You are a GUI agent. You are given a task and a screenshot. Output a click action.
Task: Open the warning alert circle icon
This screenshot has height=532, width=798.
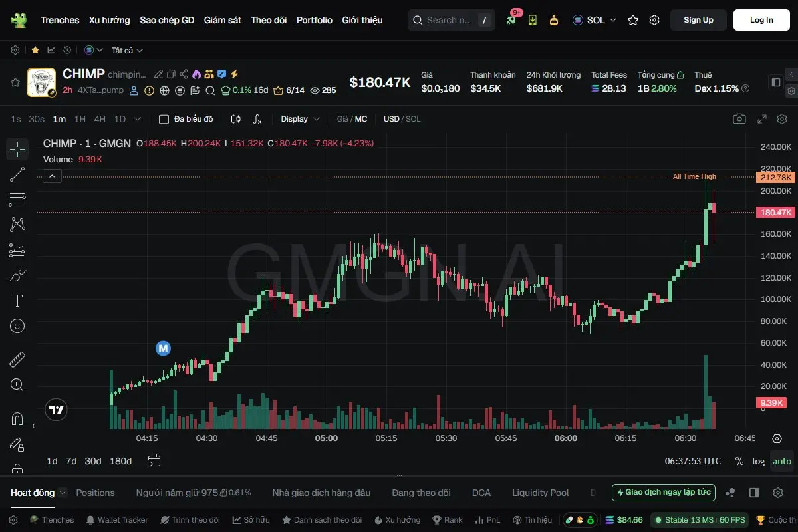(x=150, y=90)
